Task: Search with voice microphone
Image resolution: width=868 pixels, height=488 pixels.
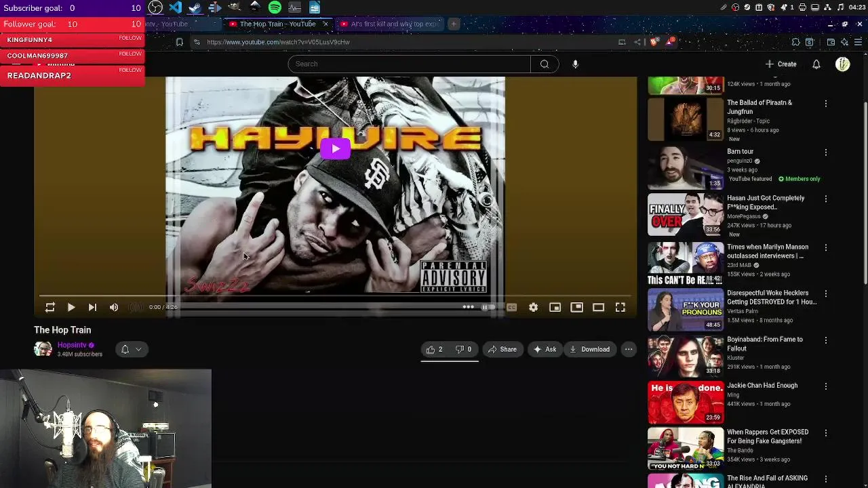Action: click(575, 64)
